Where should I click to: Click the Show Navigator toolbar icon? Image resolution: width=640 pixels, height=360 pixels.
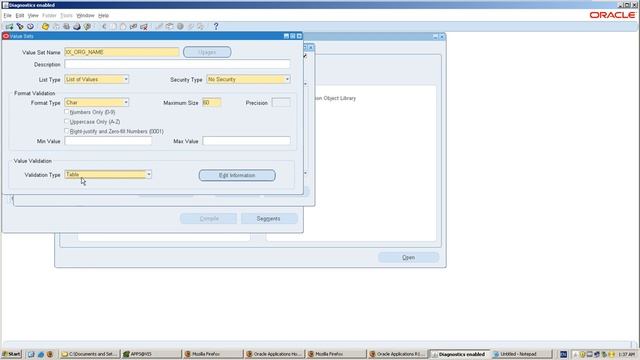(30, 27)
